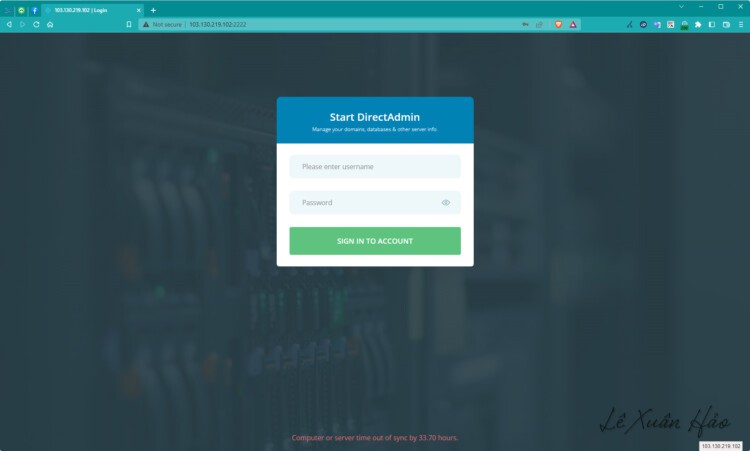This screenshot has height=451, width=750.
Task: Toggle the browser sidebar panel
Action: (x=712, y=24)
